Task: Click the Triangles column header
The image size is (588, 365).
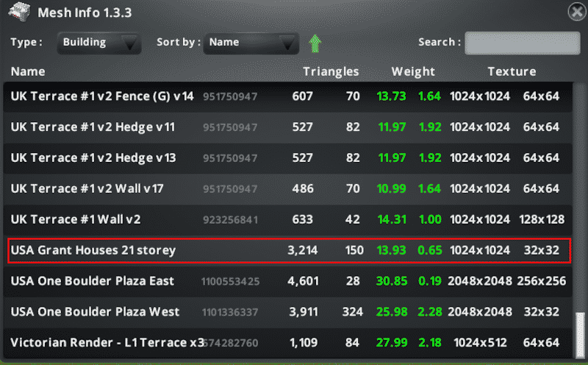Action: coord(331,71)
